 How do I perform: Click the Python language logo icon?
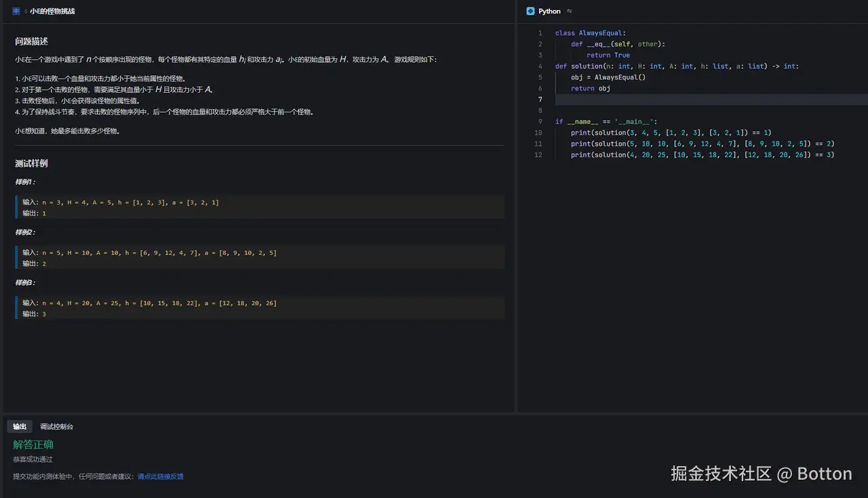pyautogui.click(x=530, y=11)
